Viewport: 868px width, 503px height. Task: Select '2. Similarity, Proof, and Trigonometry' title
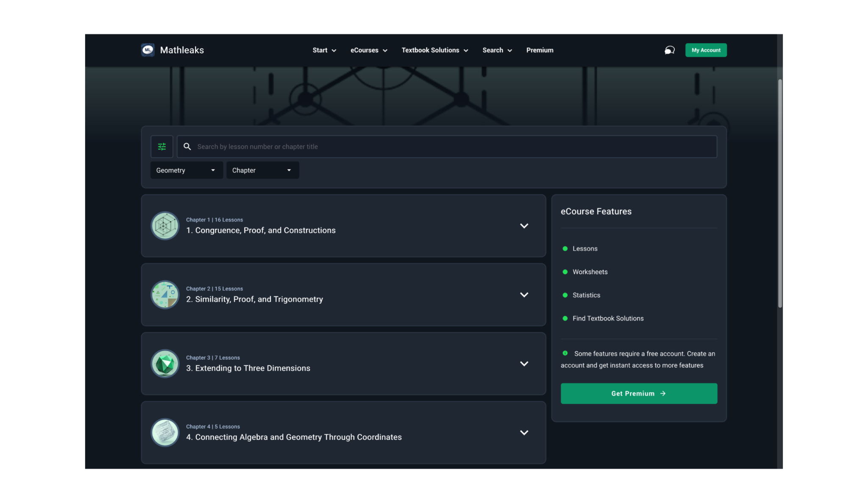pyautogui.click(x=254, y=300)
